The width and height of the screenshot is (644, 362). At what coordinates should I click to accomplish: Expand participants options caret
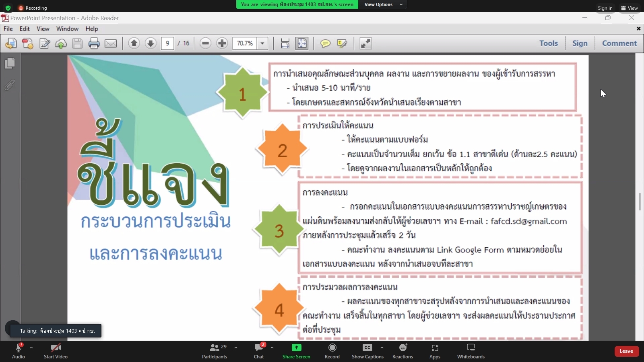point(236,347)
